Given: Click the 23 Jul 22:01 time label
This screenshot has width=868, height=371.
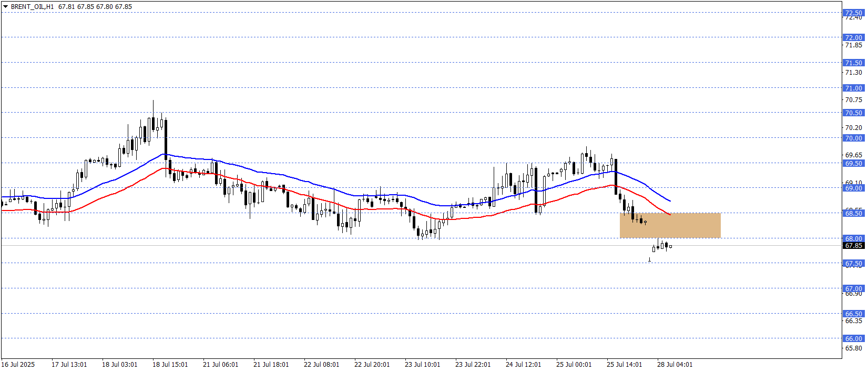Looking at the screenshot, I should (x=473, y=364).
